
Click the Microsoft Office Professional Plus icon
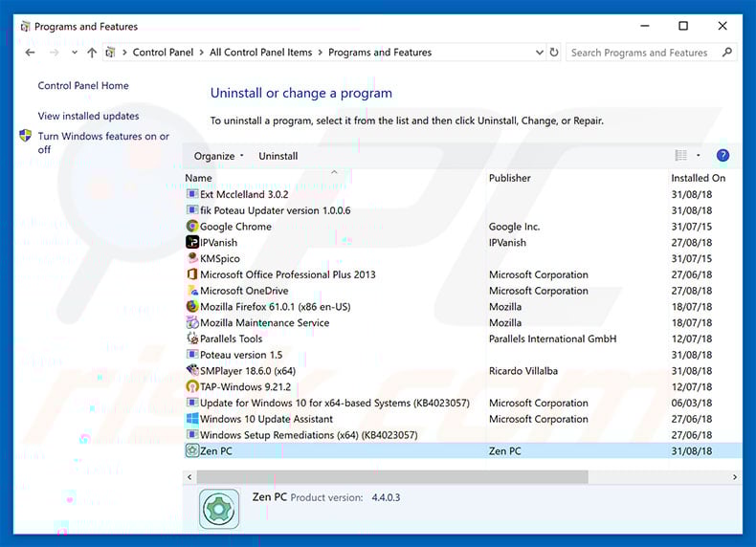(192, 274)
